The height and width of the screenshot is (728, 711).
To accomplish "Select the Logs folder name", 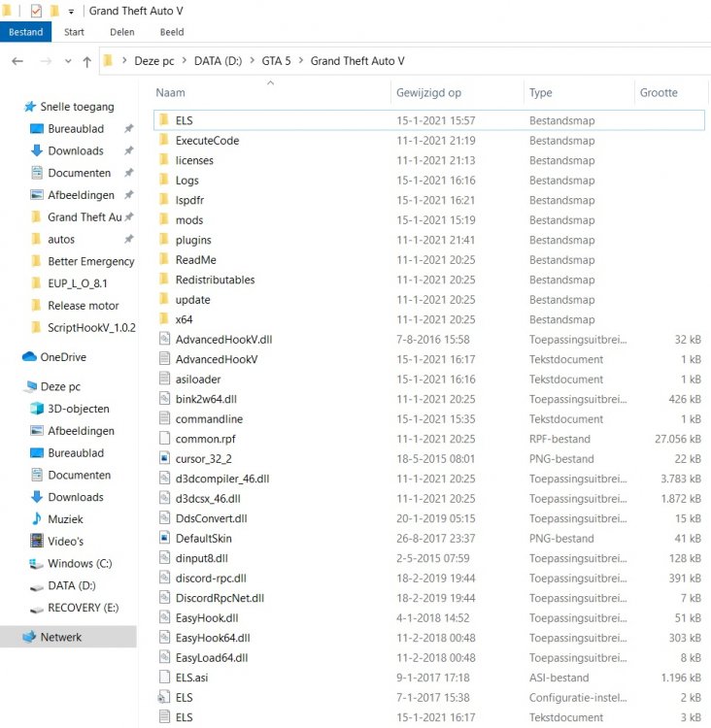I will 186,181.
